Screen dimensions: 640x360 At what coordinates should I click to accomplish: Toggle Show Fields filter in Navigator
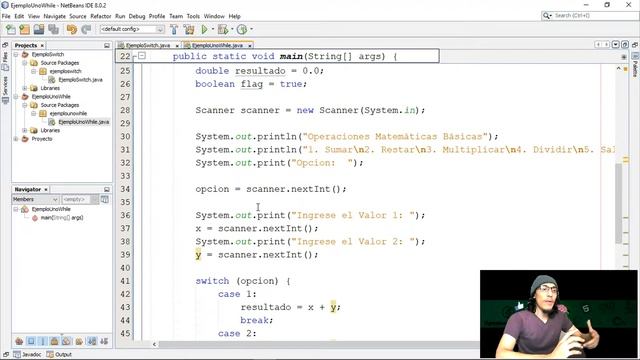click(31, 341)
